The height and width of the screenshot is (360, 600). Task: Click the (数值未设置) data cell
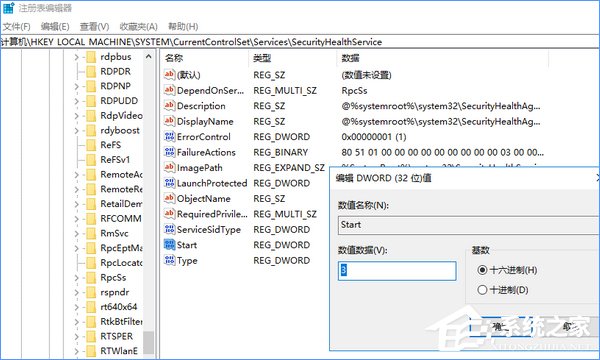pyautogui.click(x=366, y=75)
